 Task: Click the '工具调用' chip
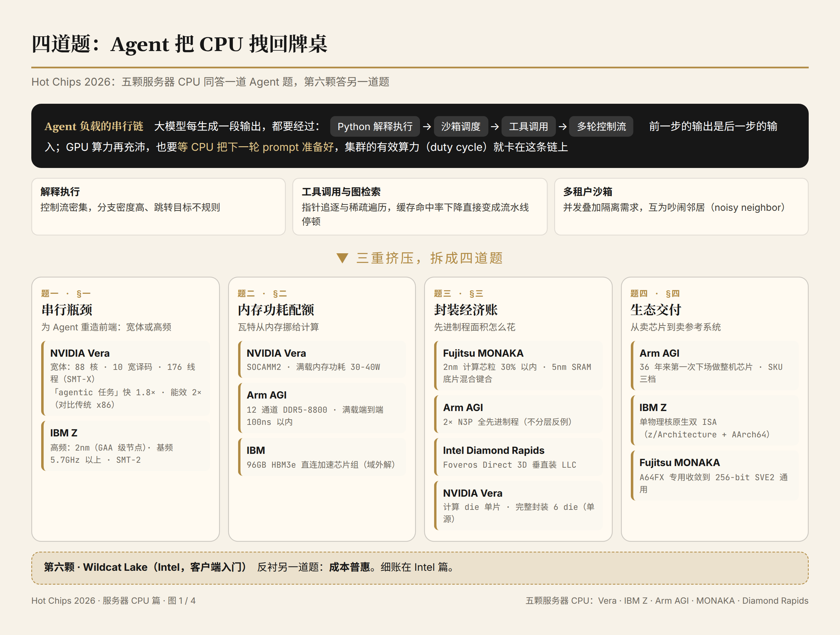(528, 126)
